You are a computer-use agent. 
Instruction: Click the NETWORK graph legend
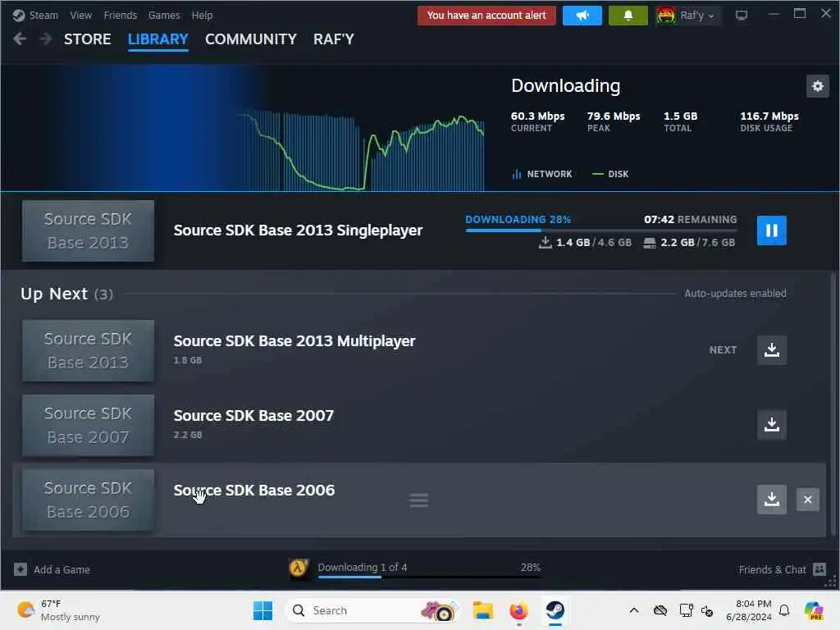(542, 174)
